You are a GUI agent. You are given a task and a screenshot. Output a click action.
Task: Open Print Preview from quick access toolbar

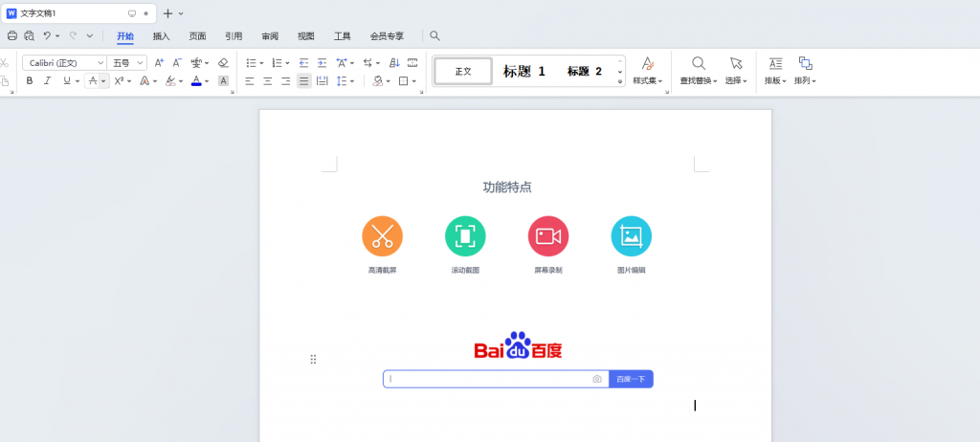(30, 35)
